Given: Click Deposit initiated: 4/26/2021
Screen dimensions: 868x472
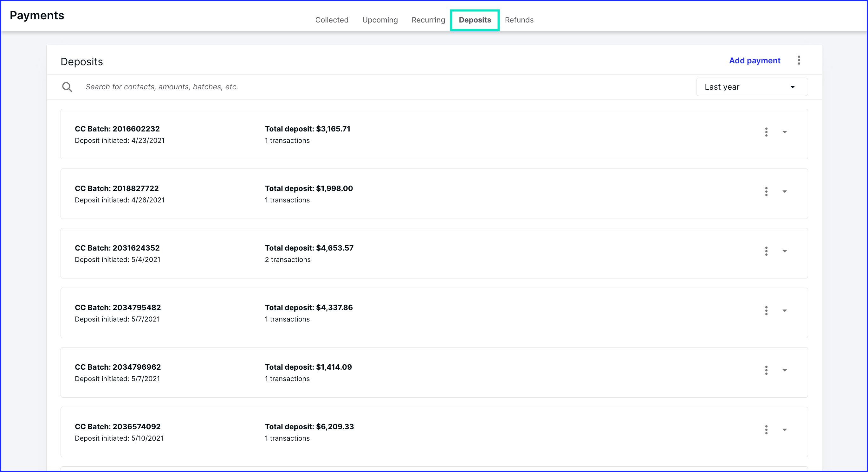Looking at the screenshot, I should point(120,200).
